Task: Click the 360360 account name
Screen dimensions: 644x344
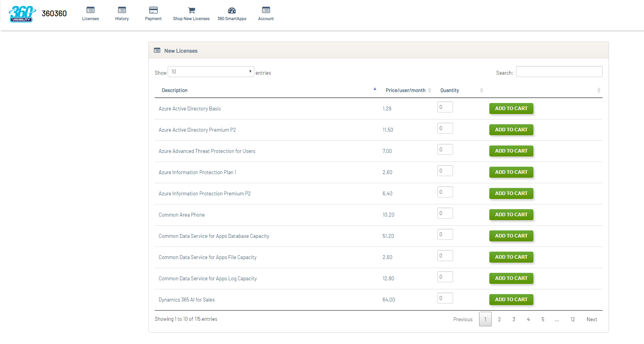Action: point(54,13)
